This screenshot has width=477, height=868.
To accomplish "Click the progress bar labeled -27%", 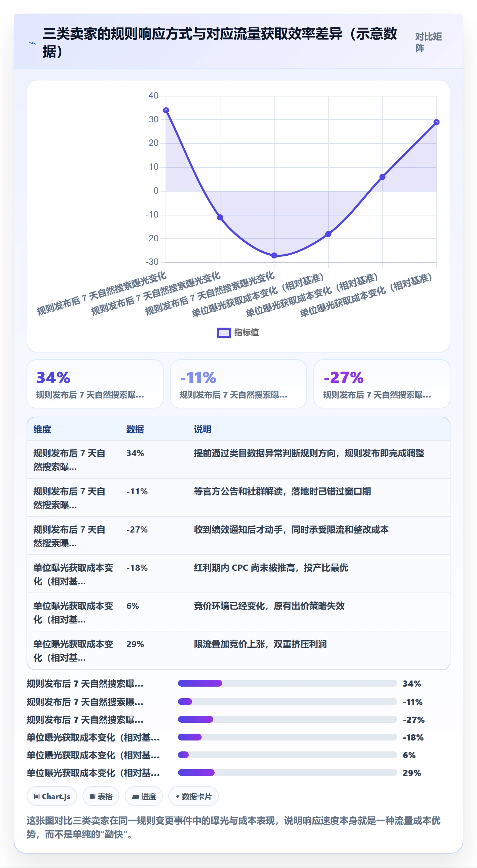I will 287,719.
